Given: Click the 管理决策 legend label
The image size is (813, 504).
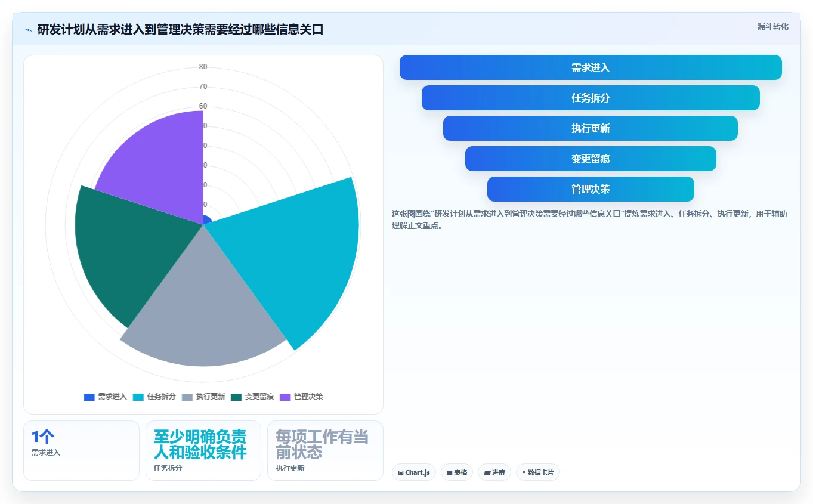Looking at the screenshot, I should click(308, 397).
